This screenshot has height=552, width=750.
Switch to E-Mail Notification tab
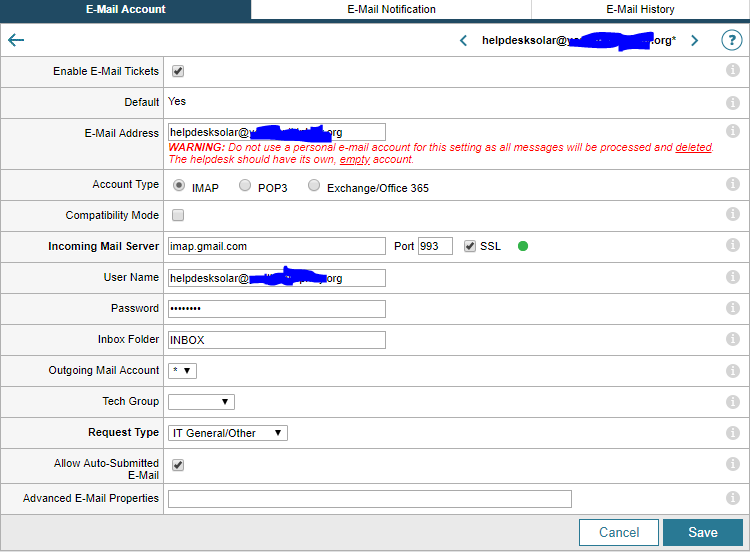[x=391, y=10]
